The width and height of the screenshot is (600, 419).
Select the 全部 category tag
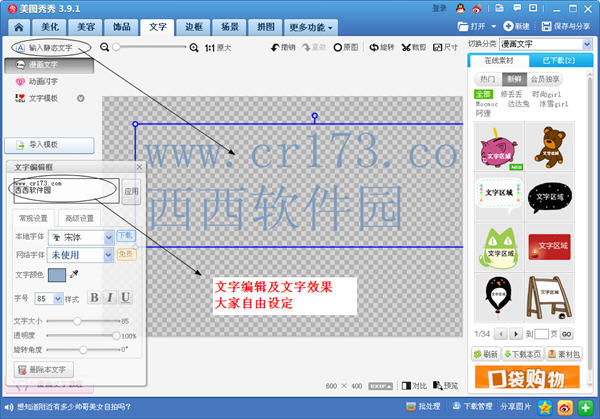click(x=483, y=94)
